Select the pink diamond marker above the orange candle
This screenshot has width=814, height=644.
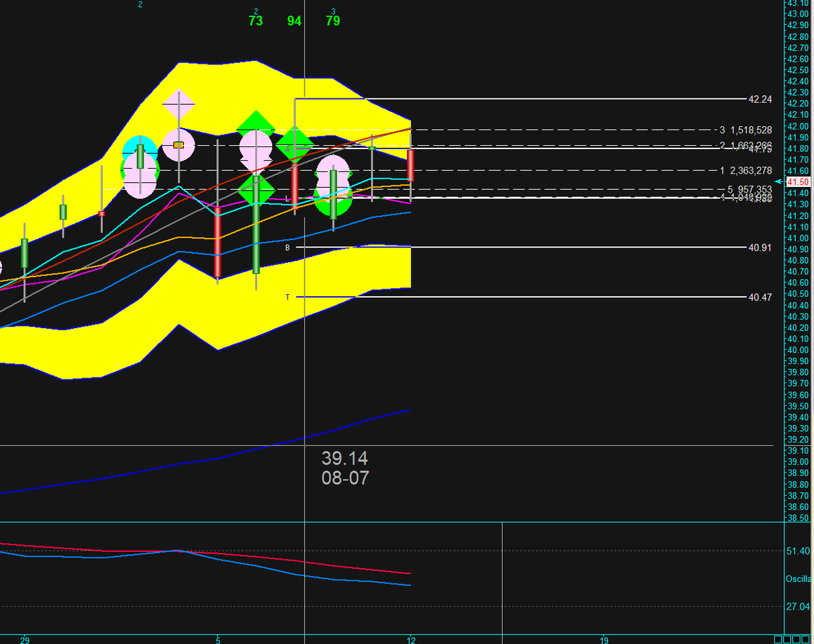pyautogui.click(x=179, y=104)
